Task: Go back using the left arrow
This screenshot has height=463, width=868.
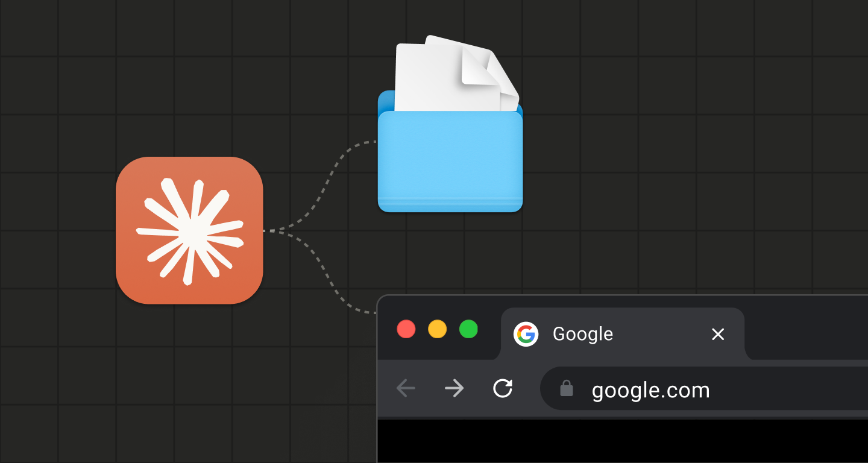Action: pos(406,389)
